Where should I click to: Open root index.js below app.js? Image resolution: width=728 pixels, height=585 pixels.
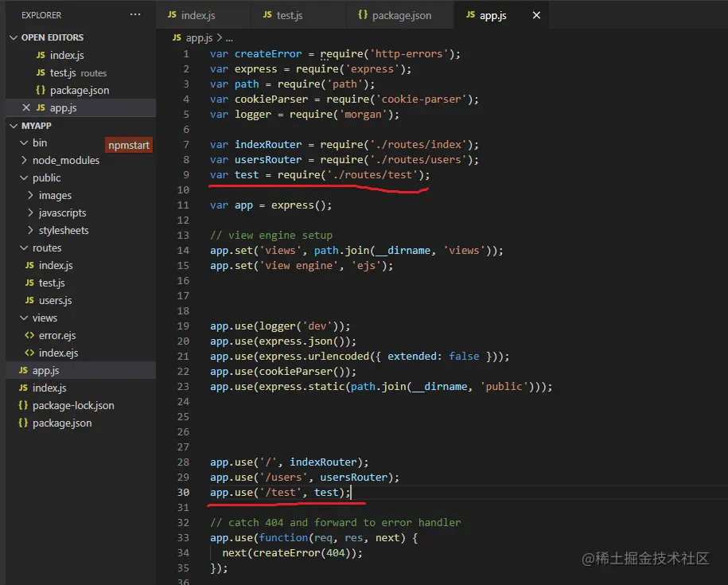[x=49, y=388]
